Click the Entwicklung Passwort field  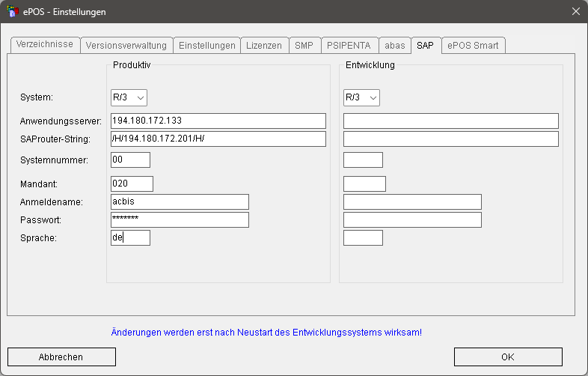[x=412, y=220]
